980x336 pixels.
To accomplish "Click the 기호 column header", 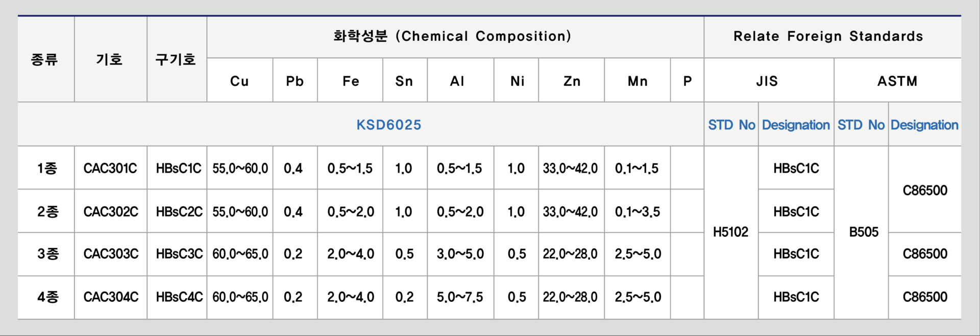I will point(110,60).
